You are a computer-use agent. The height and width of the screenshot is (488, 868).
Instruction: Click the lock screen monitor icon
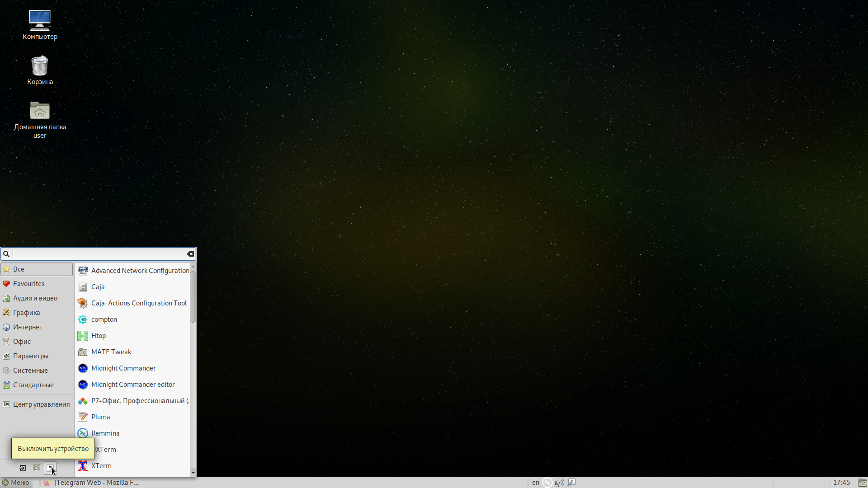37,468
